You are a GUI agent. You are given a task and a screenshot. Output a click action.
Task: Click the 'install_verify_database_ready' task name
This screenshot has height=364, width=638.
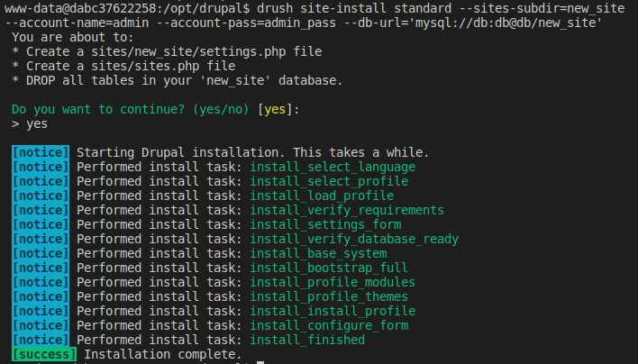354,239
